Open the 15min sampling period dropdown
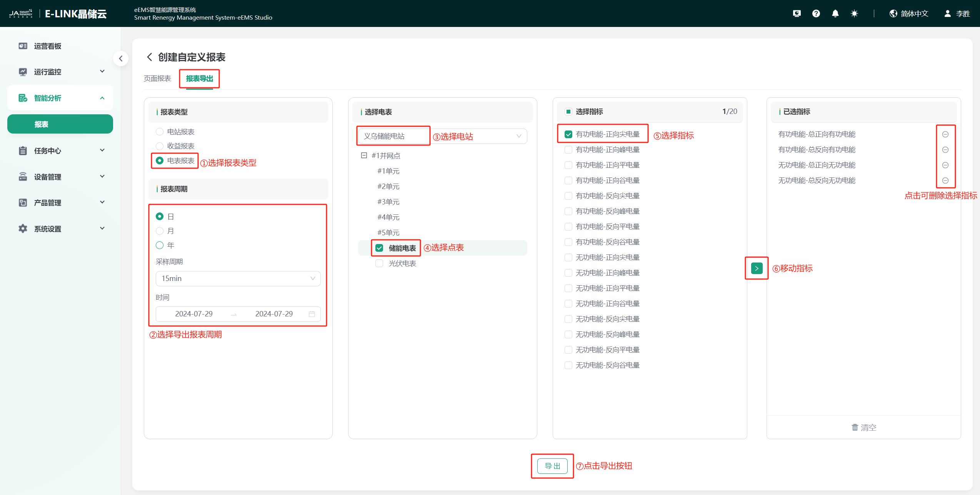The image size is (980, 495). click(x=238, y=278)
